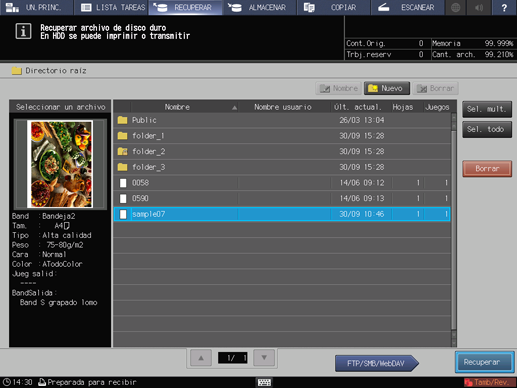Go to next page down arrow
Image resolution: width=517 pixels, height=388 pixels.
(x=264, y=358)
